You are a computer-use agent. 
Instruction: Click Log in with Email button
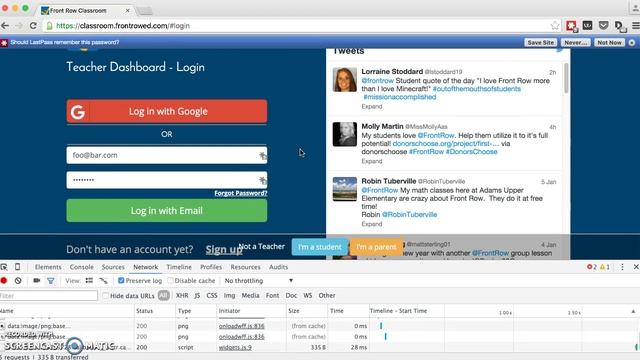(x=167, y=211)
